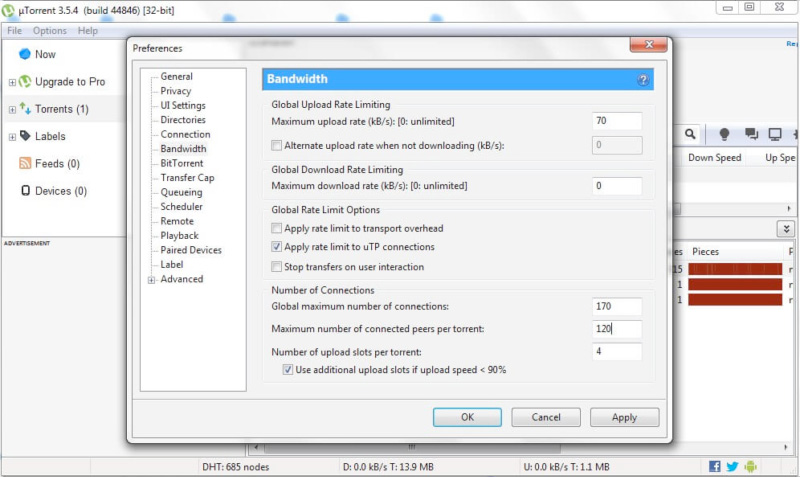Image resolution: width=800 pixels, height=477 pixels.
Task: Click the download speed status bar entry
Action: tap(388, 467)
